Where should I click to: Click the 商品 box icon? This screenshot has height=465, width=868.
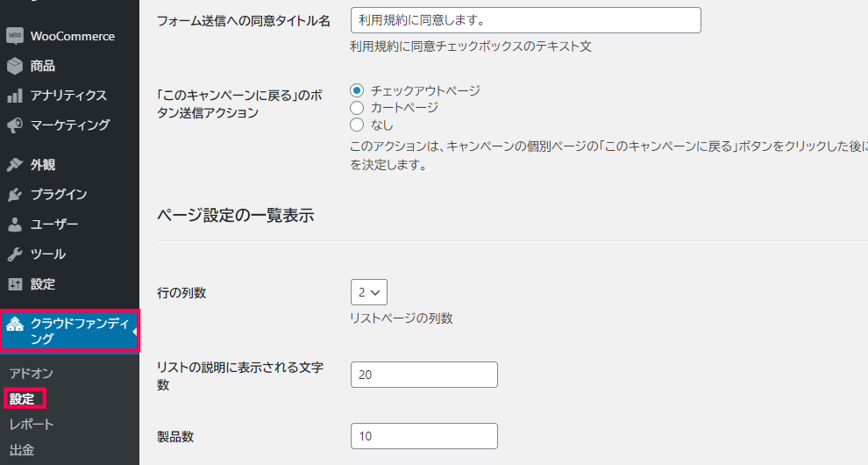(15, 66)
